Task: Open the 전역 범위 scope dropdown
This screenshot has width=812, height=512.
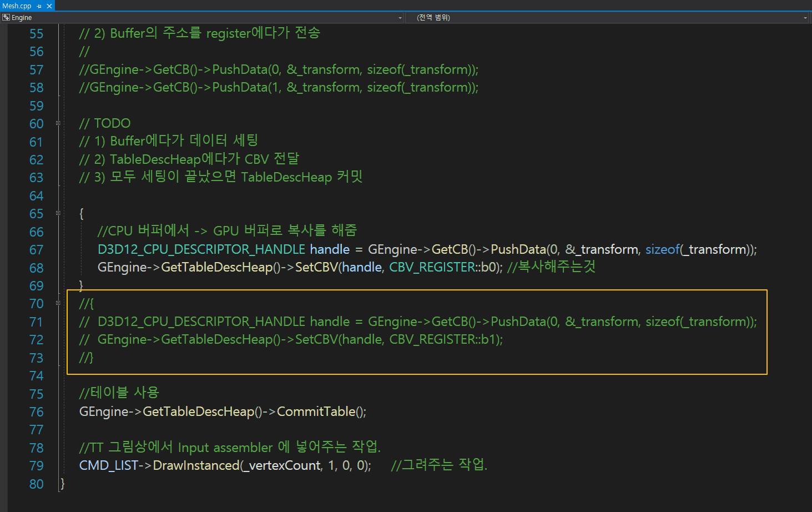Action: [x=805, y=18]
